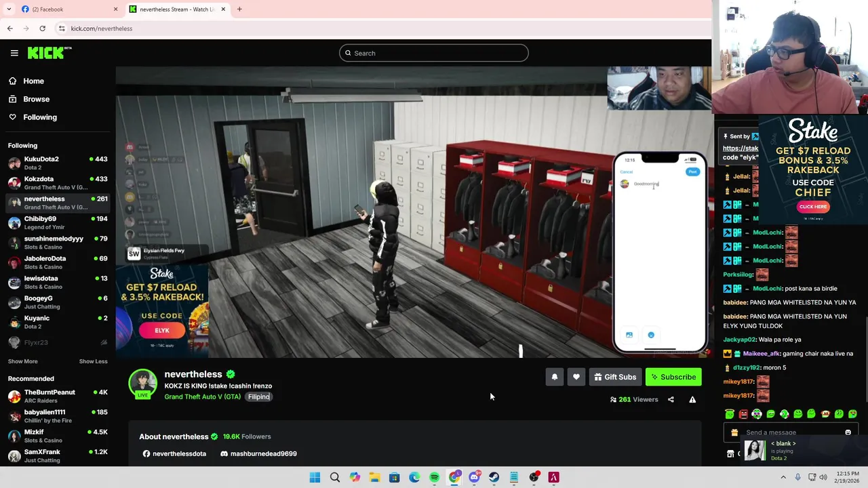Select the Filipino language tag
868x488 pixels.
click(258, 396)
